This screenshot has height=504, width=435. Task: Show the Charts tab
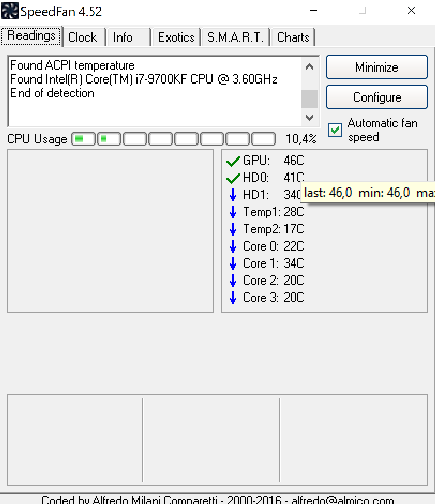(x=293, y=37)
